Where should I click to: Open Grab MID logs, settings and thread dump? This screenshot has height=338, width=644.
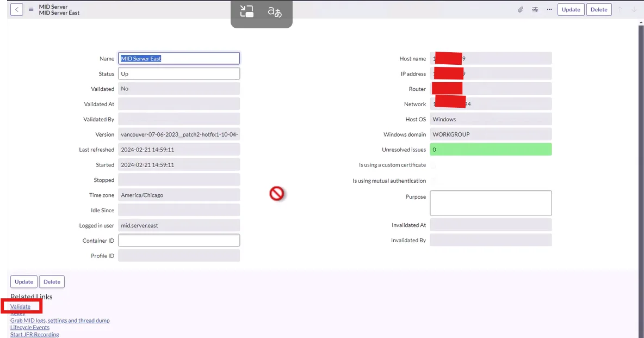(x=60, y=321)
